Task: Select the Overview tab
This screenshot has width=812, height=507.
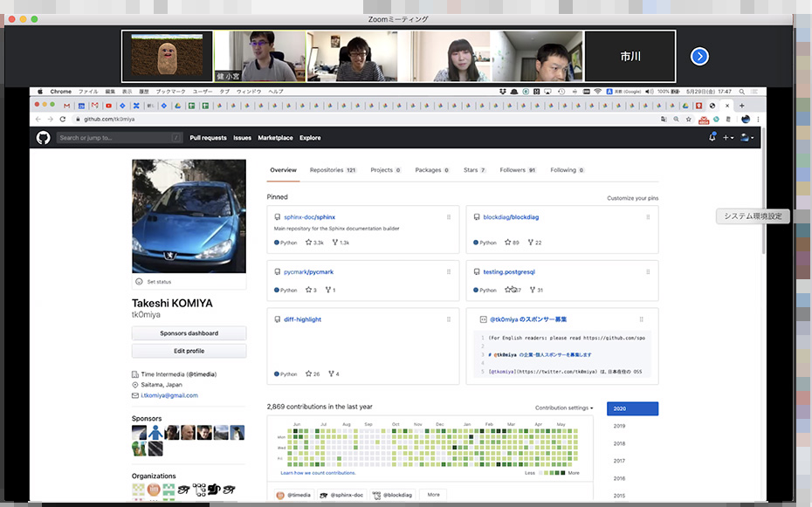Action: pyautogui.click(x=283, y=169)
